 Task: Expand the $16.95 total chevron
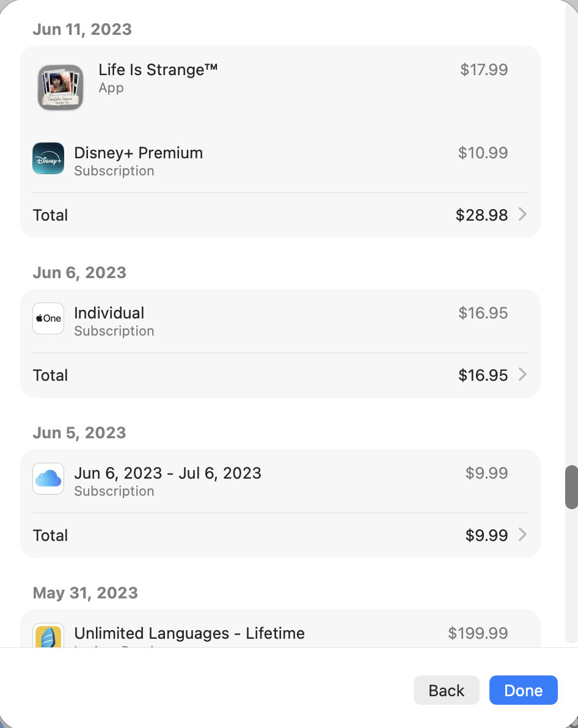(x=522, y=375)
